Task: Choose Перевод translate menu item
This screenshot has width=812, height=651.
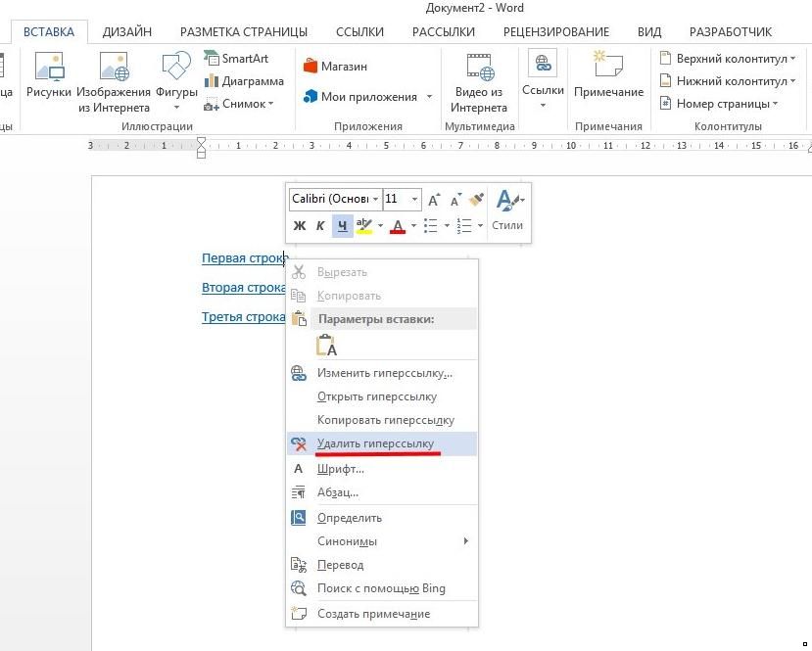Action: (382, 565)
